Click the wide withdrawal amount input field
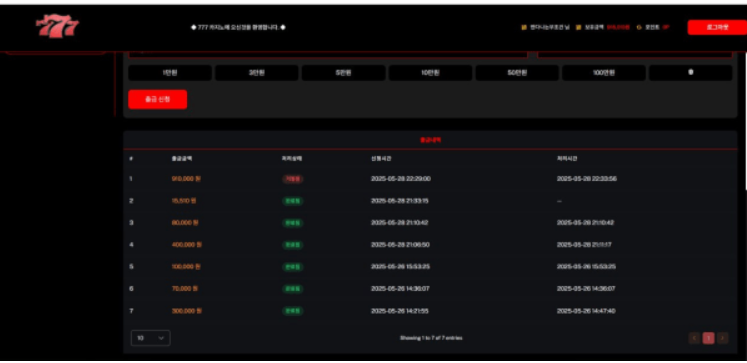The image size is (747, 363). click(x=328, y=54)
